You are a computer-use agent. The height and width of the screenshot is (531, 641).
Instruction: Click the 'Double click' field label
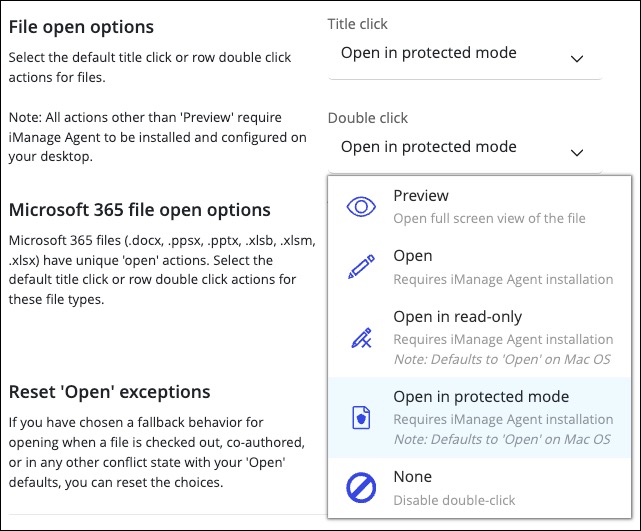[367, 118]
